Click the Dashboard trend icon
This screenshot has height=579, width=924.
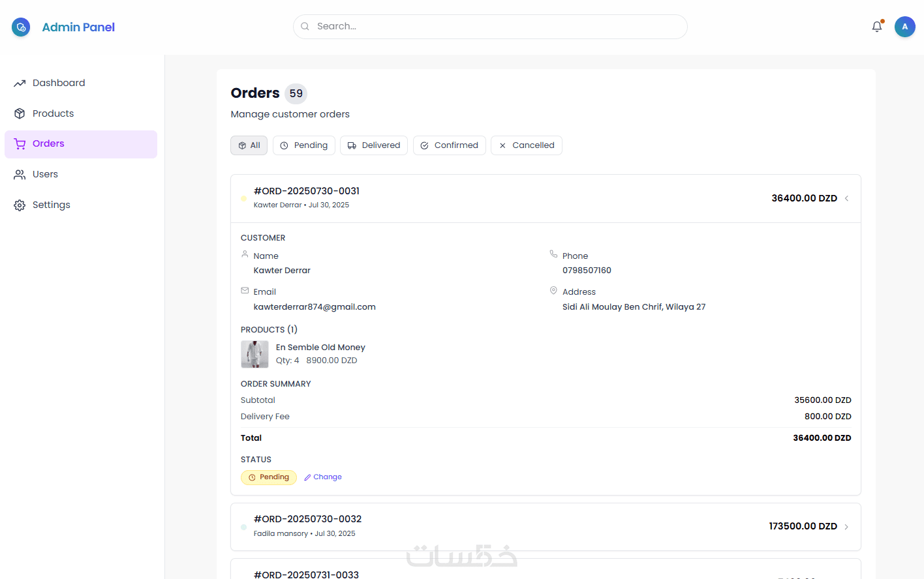20,83
